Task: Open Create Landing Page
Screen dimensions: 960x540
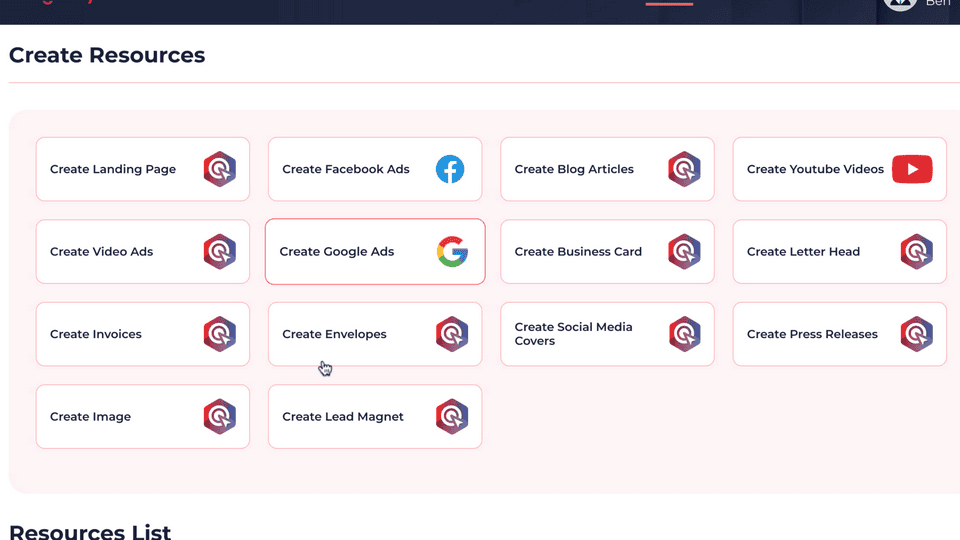Action: (x=143, y=169)
